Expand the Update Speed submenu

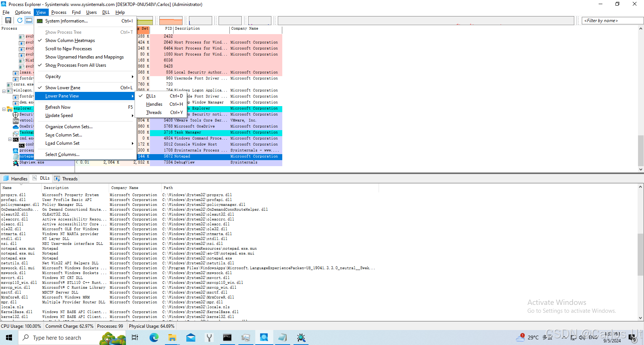coord(85,115)
